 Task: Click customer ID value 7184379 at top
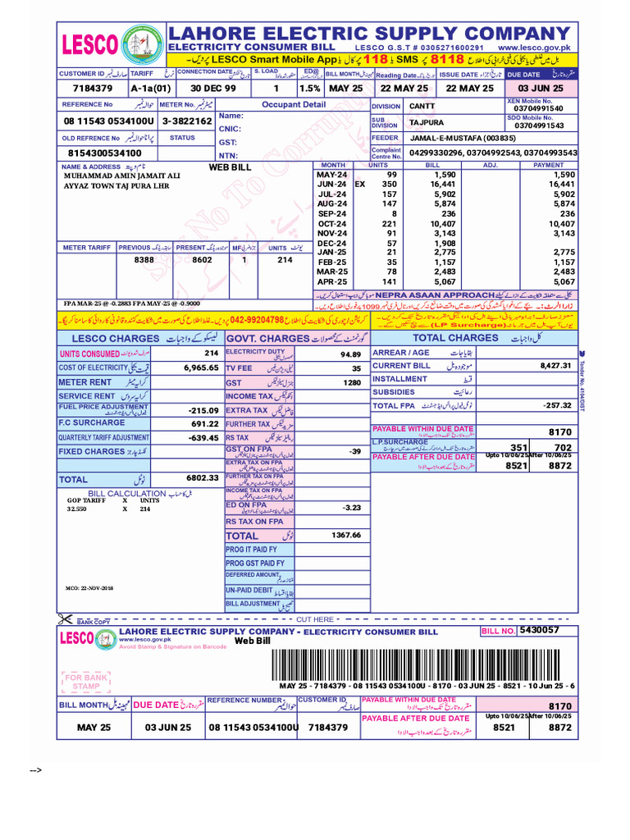[93, 89]
